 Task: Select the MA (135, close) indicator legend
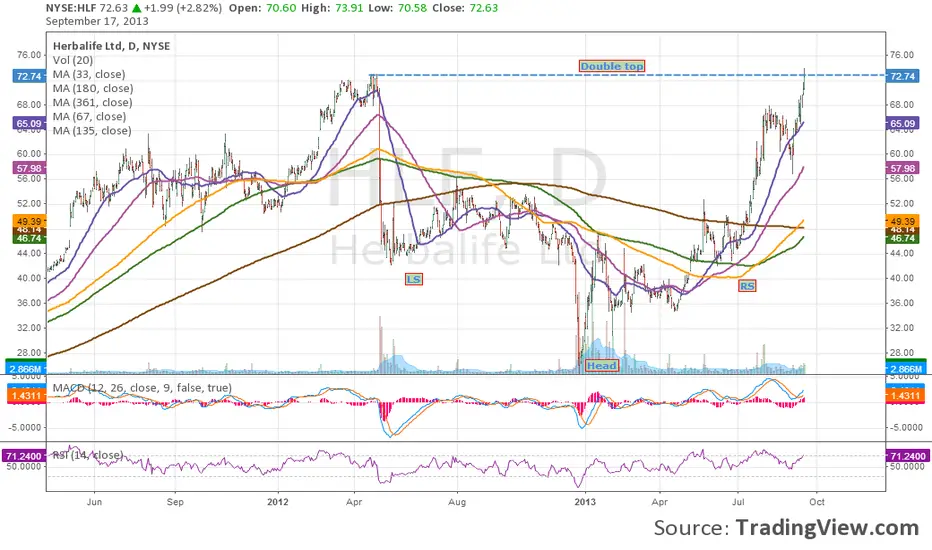click(x=92, y=131)
